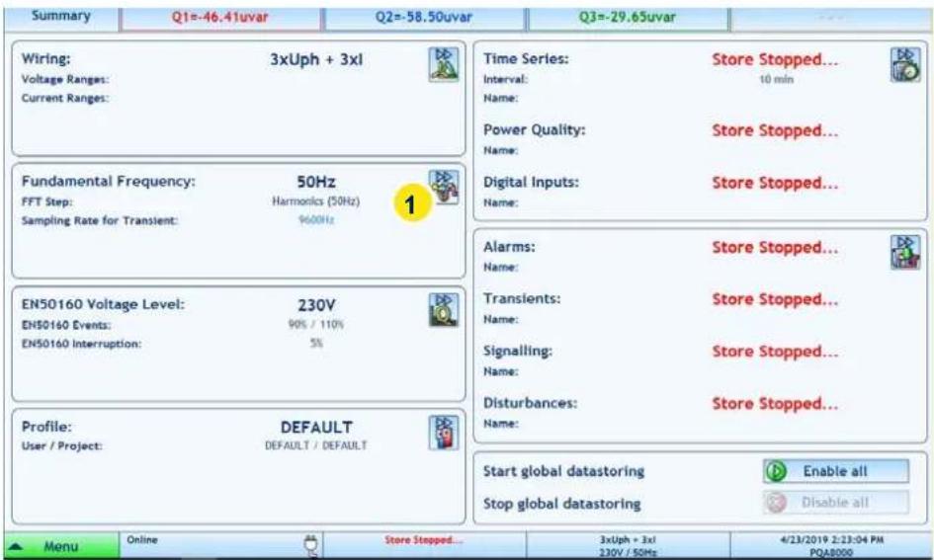Open Fundamental Frequency settings icon

click(x=444, y=187)
